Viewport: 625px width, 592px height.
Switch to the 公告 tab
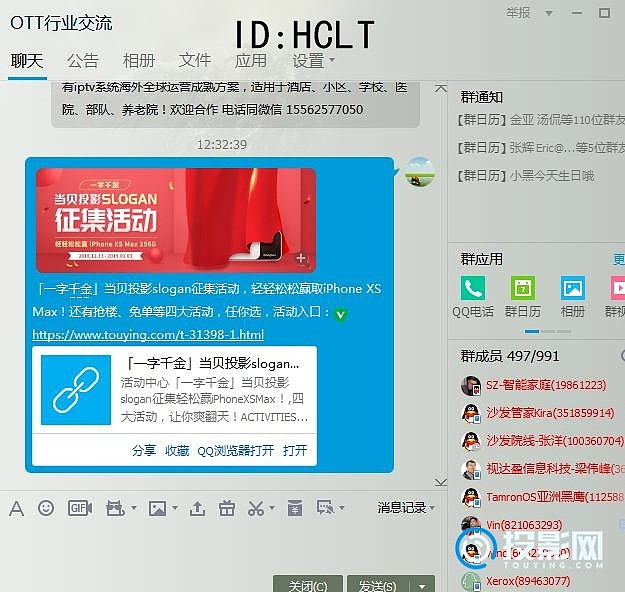83,61
